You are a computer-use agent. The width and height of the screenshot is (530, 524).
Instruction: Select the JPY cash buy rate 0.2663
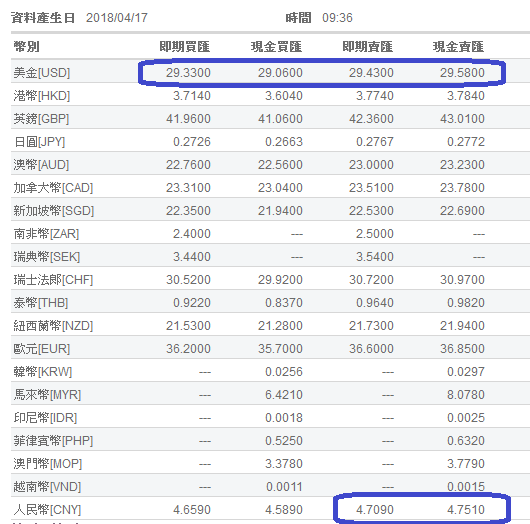284,142
